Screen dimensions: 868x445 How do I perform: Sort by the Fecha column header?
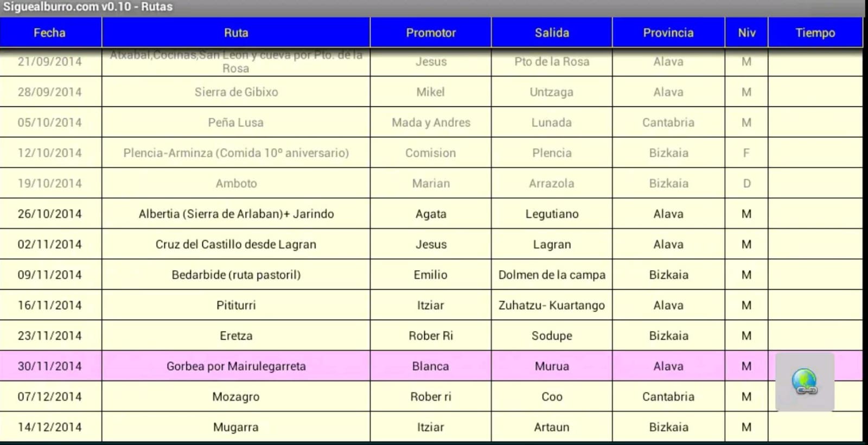[x=50, y=33]
